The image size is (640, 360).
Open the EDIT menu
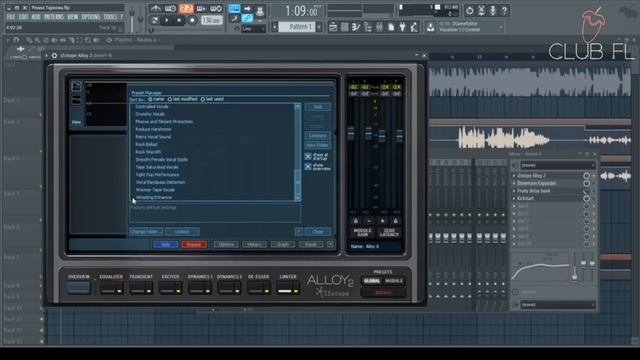[x=24, y=17]
